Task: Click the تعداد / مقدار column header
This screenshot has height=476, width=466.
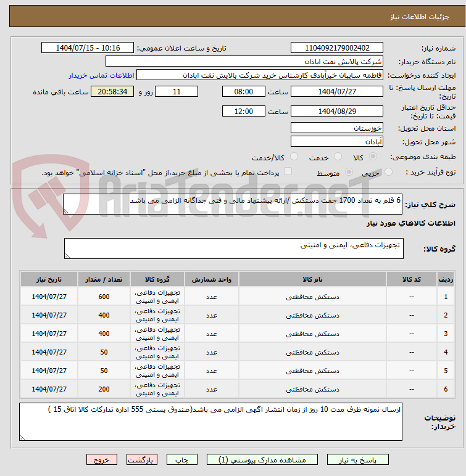Action: 104,279
